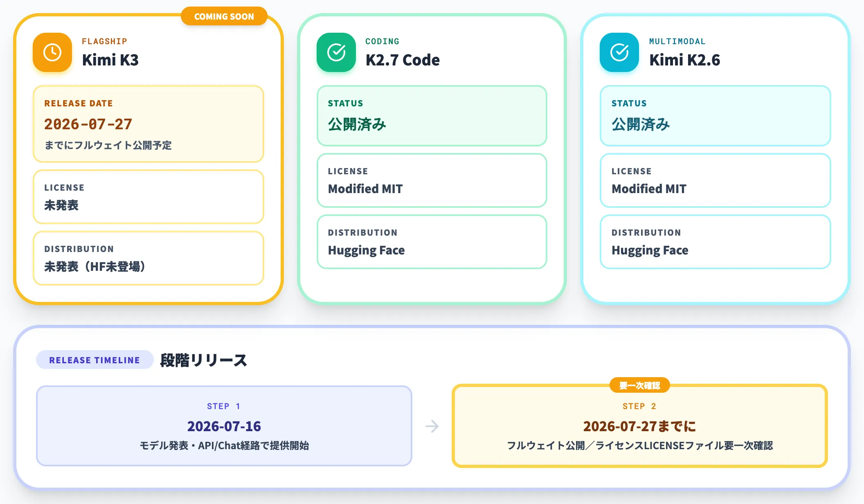Click the Step 2 date 2026-07-27までに

pos(639,426)
